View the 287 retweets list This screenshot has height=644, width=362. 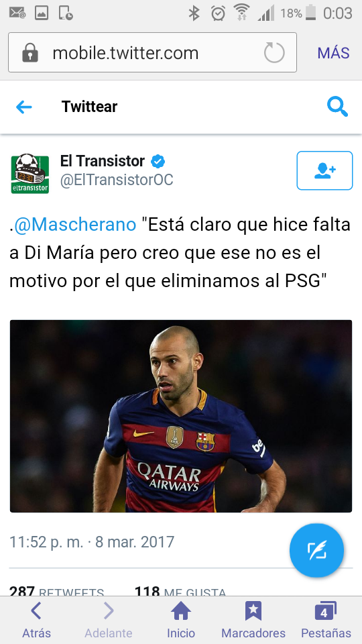pos(56,592)
